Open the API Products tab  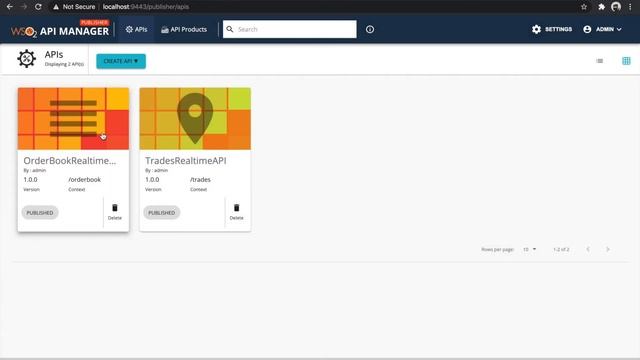pos(184,29)
